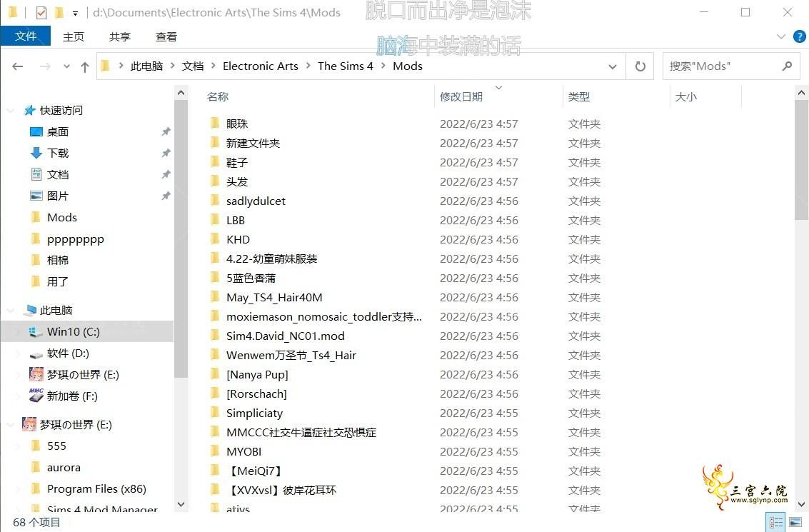The height and width of the screenshot is (532, 809).
Task: Open the quick access toolbar customize dropdown
Action: pyautogui.click(x=75, y=14)
